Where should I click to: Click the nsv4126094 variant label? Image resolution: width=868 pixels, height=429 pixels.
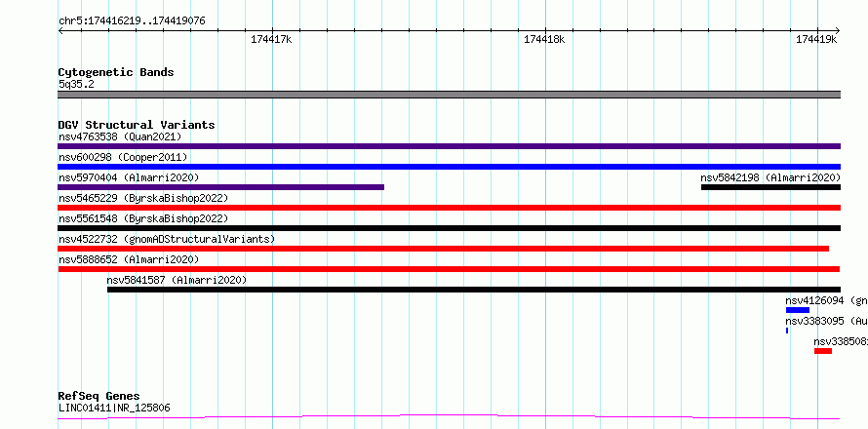tap(826, 300)
